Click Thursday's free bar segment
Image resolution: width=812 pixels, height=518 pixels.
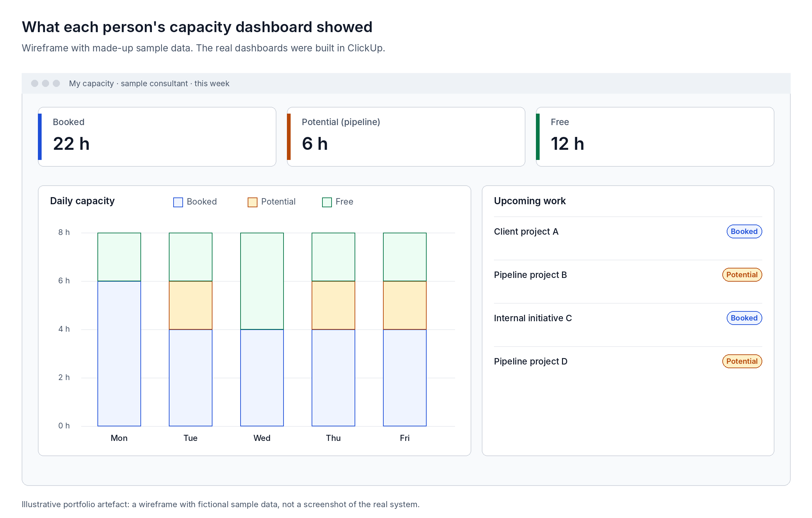[x=333, y=257]
